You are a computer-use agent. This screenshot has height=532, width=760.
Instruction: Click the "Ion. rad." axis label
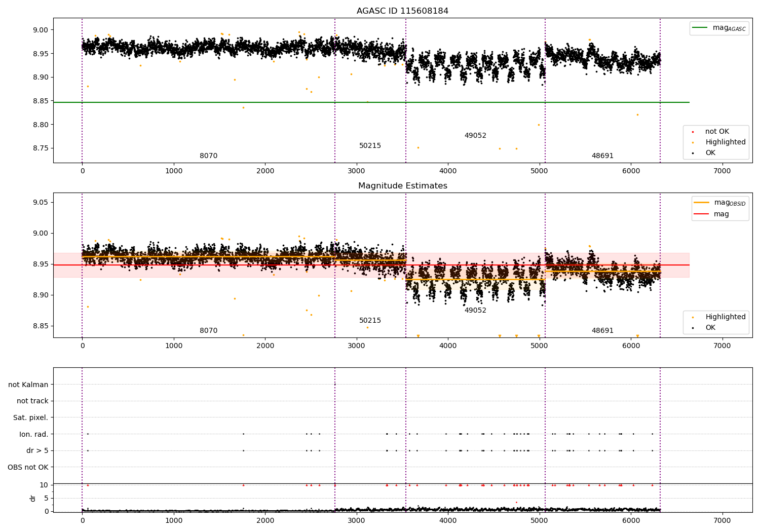pos(34,434)
